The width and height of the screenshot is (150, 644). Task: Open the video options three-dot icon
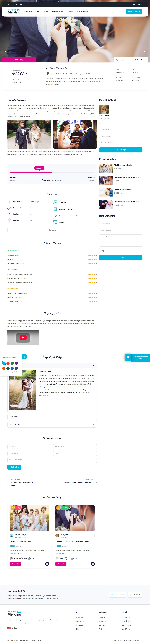[35, 333]
